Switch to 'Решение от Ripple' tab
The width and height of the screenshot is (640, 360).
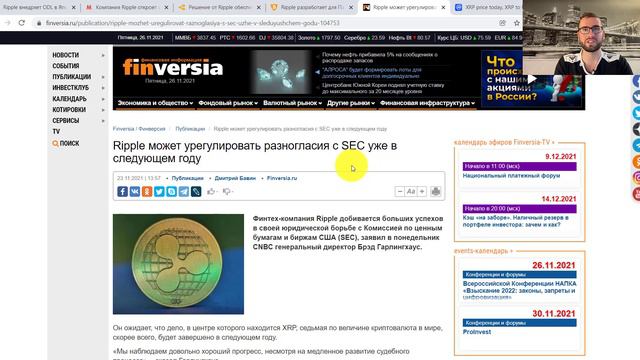click(219, 7)
